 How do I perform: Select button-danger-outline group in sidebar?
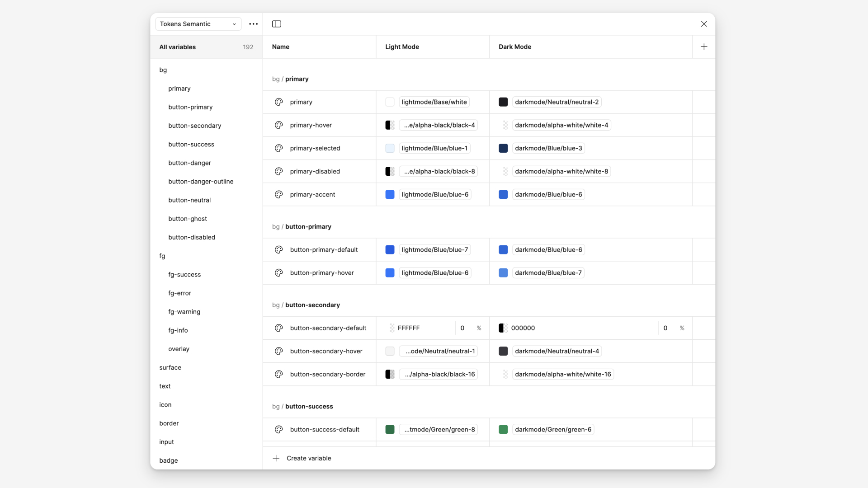click(201, 182)
